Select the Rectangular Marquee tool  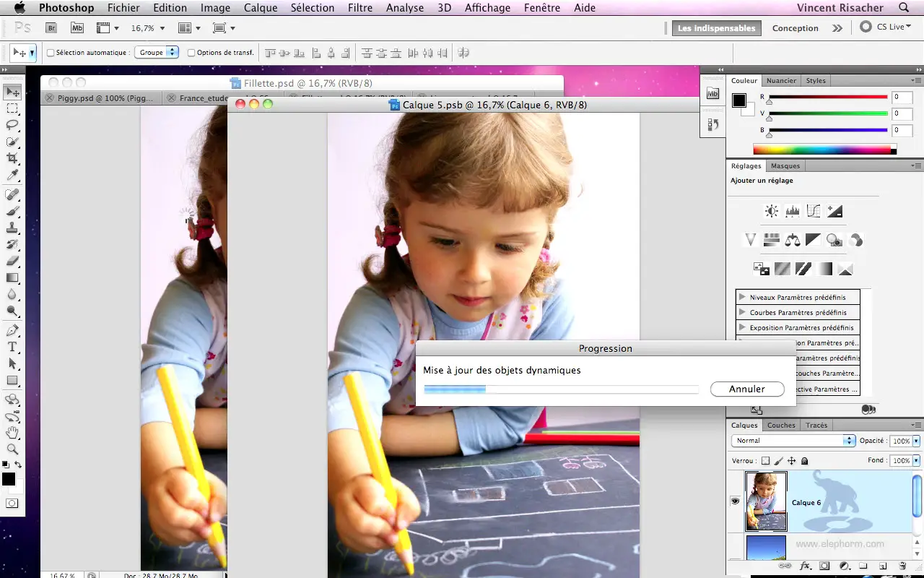click(x=13, y=109)
